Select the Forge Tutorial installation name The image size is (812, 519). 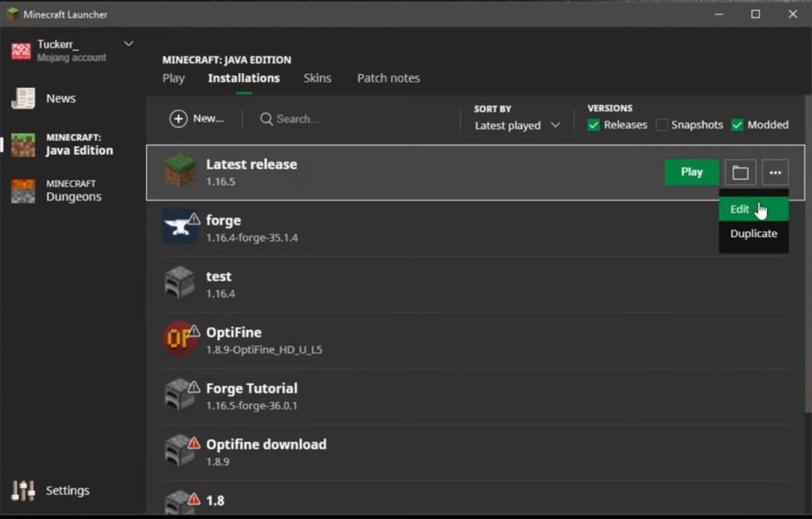pos(252,388)
